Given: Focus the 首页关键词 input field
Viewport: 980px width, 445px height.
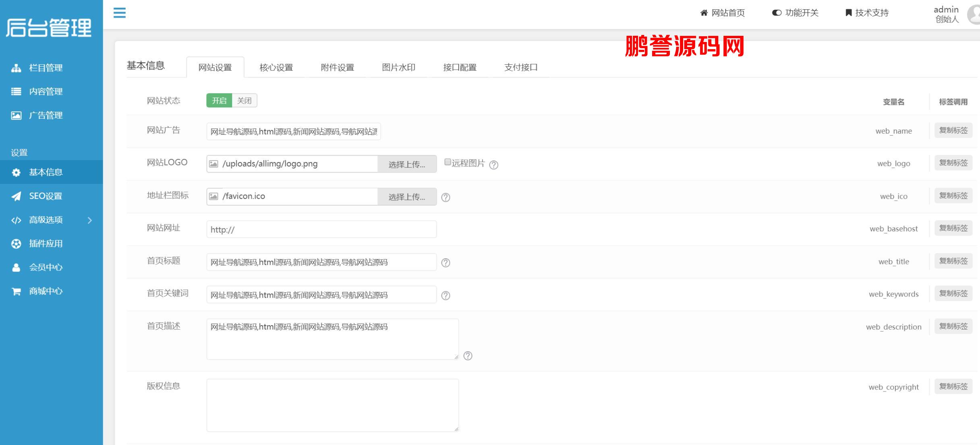Looking at the screenshot, I should [x=321, y=295].
